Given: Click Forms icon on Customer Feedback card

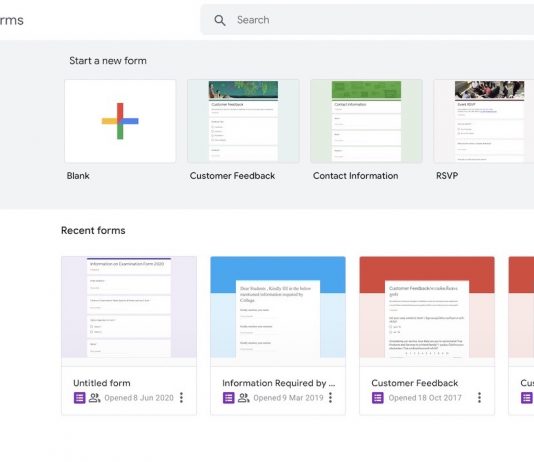Looking at the screenshot, I should point(378,398).
